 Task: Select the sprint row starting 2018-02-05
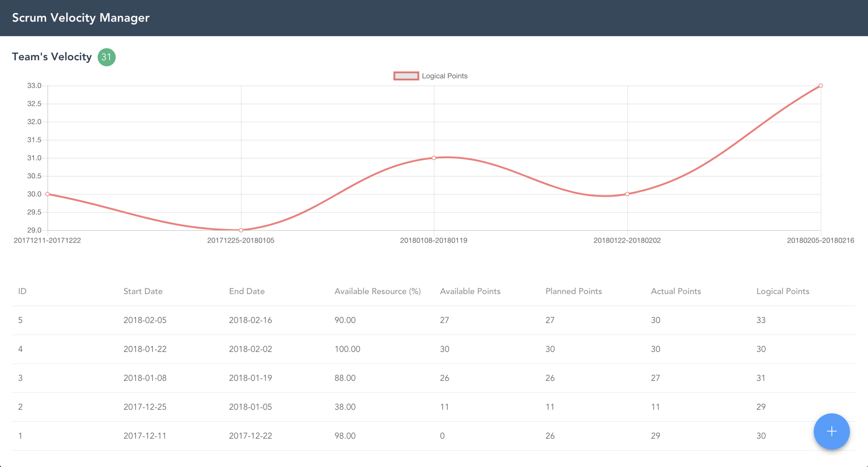145,320
